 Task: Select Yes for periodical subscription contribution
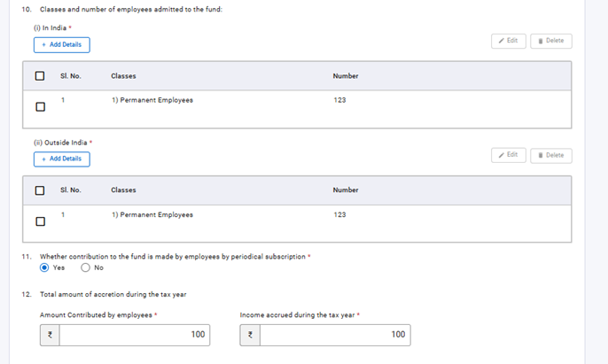point(45,267)
